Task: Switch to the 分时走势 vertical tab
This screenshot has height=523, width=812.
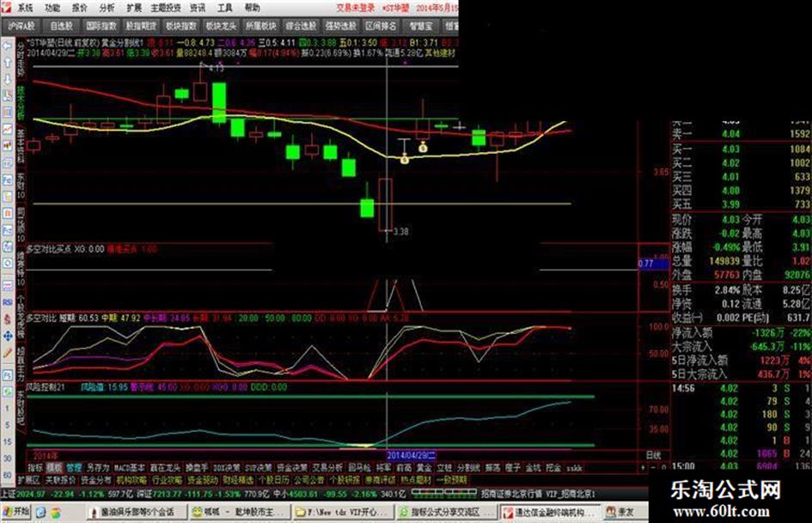Action: (21, 59)
